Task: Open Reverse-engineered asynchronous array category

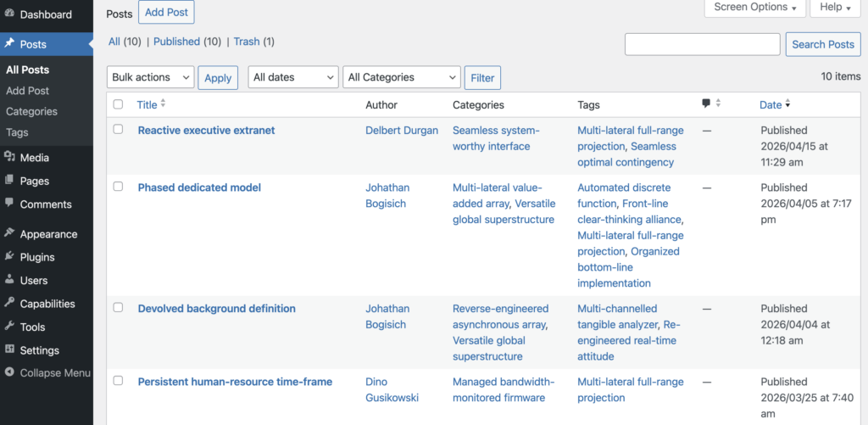Action: tap(500, 316)
